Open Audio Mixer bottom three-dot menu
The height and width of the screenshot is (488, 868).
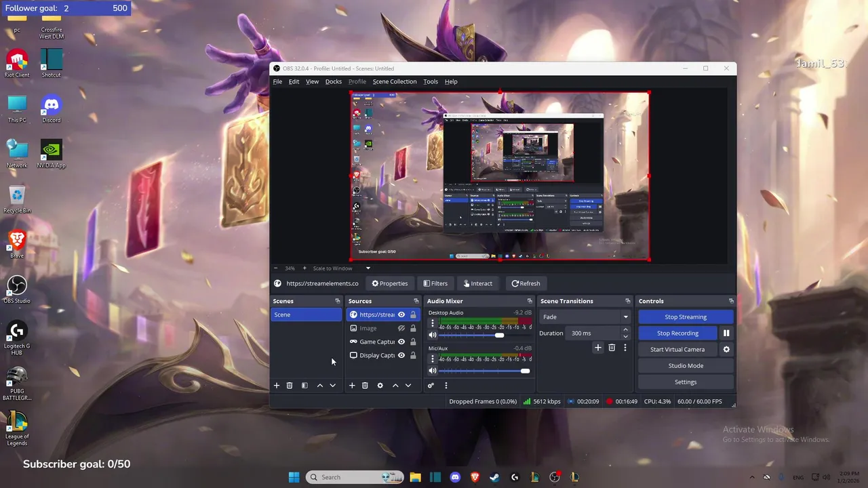(x=446, y=386)
